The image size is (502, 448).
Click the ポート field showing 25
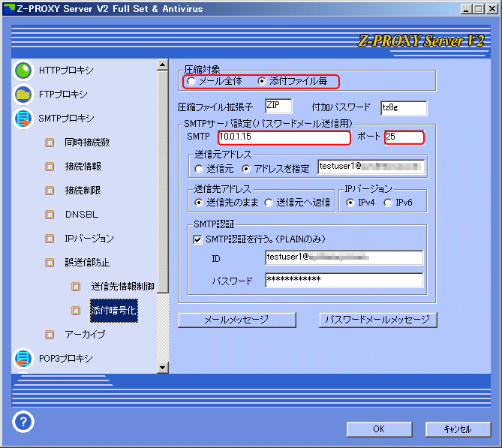pyautogui.click(x=404, y=137)
